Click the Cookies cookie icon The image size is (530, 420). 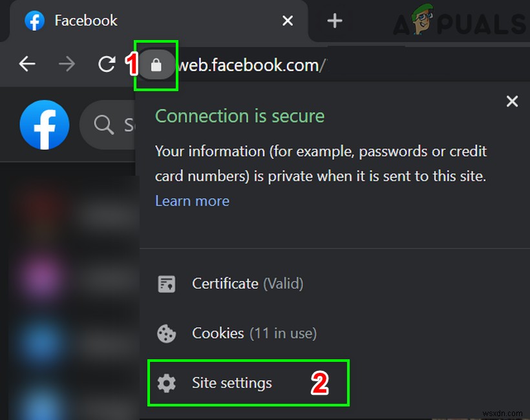[167, 333]
